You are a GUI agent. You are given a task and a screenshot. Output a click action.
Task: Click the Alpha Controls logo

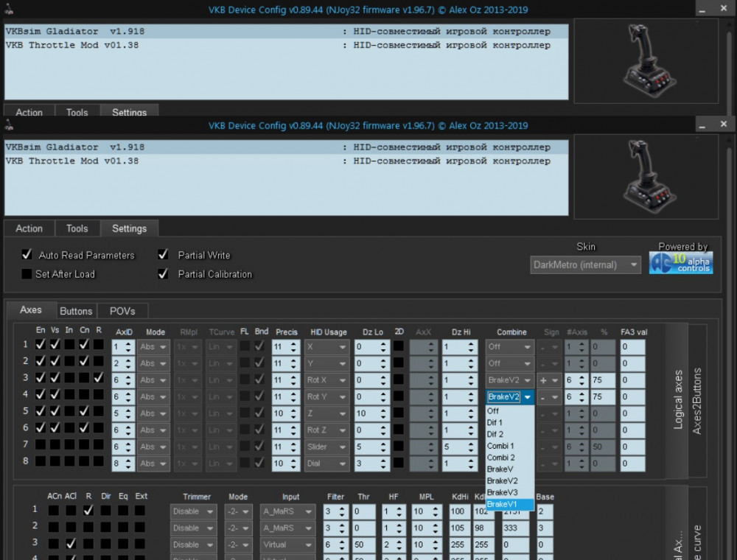(x=680, y=263)
